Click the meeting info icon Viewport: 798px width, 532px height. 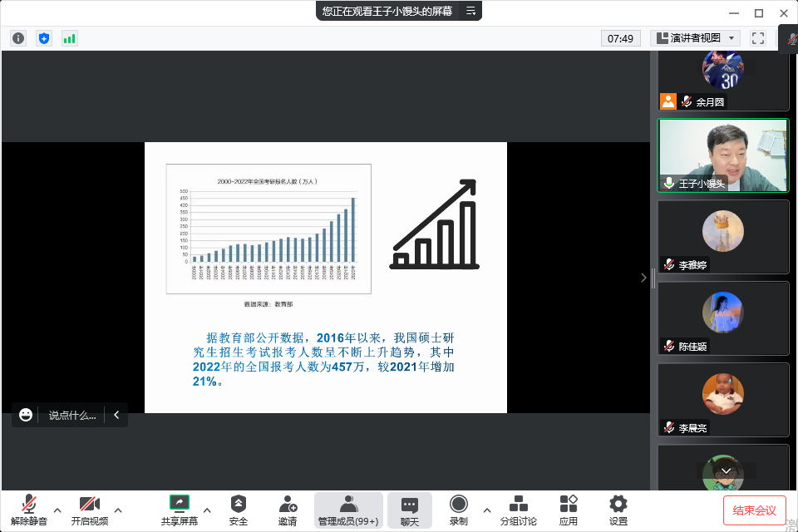[x=18, y=38]
